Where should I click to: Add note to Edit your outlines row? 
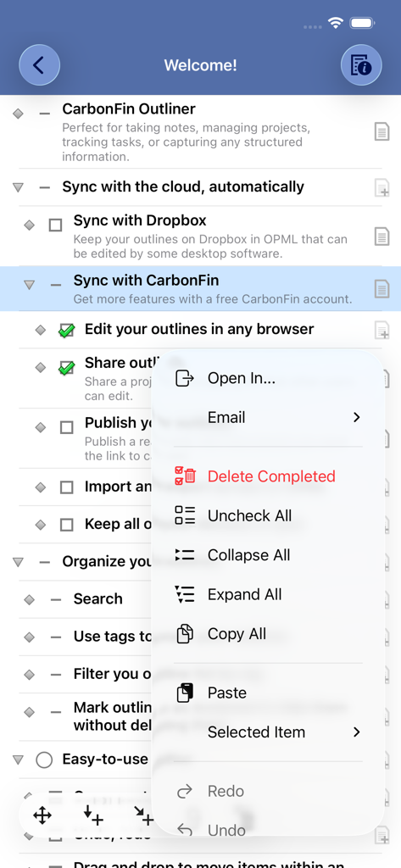tap(382, 330)
